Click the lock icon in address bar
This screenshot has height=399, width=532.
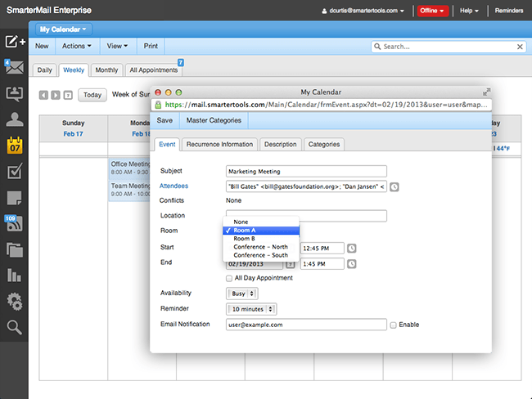pyautogui.click(x=158, y=105)
